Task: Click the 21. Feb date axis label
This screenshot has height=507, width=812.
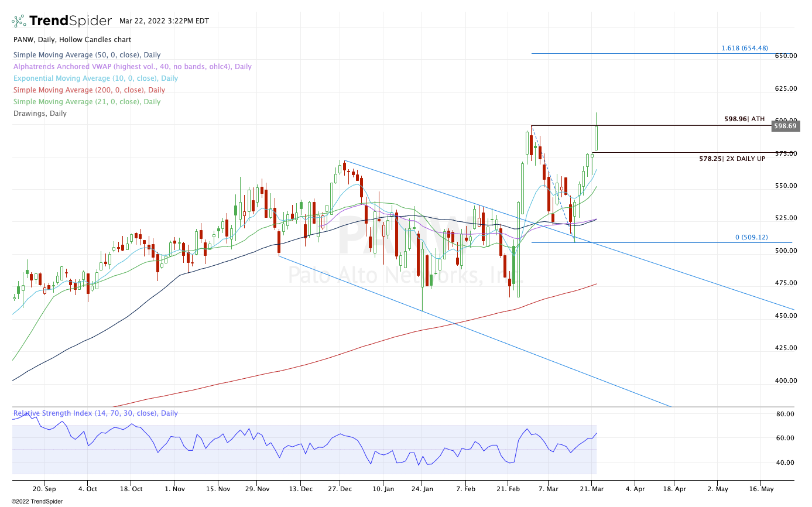Action: point(508,488)
